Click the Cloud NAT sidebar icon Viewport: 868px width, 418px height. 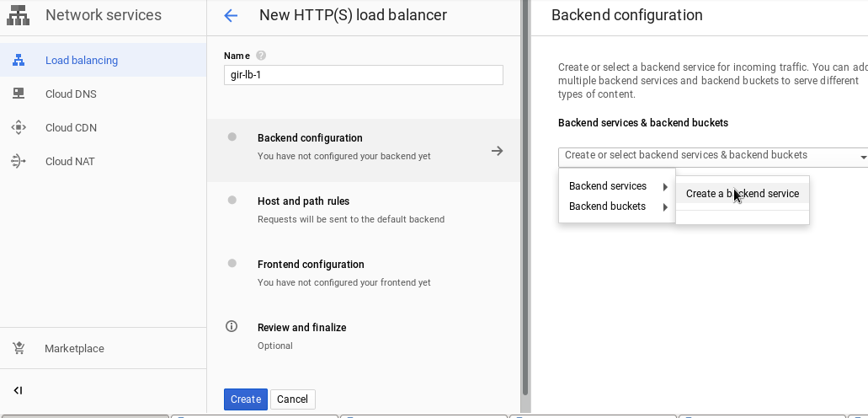tap(19, 162)
